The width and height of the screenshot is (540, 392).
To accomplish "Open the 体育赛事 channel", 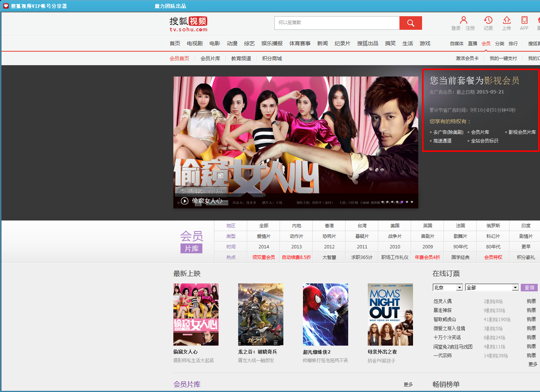I will (300, 44).
